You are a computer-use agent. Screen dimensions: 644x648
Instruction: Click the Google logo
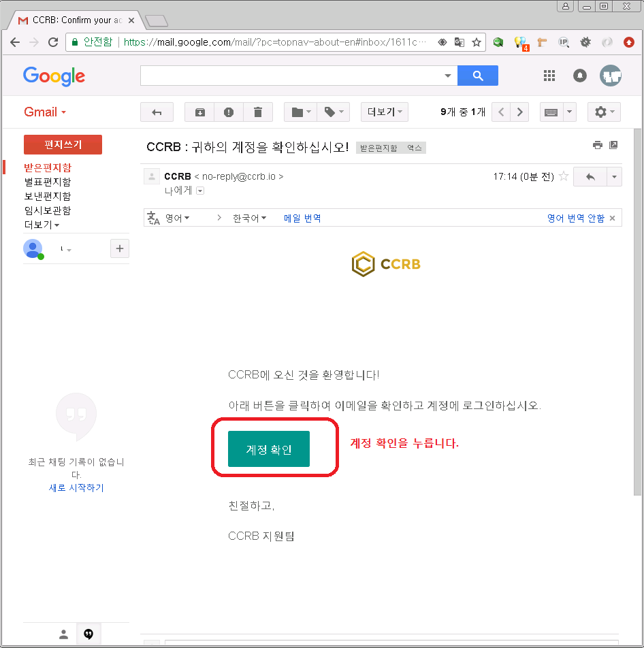(54, 76)
